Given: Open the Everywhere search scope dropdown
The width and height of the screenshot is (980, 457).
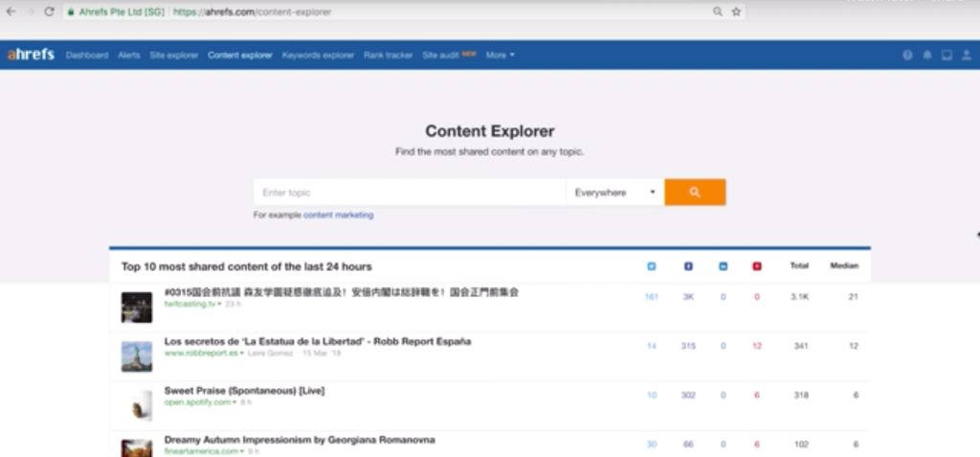Looking at the screenshot, I should 614,193.
